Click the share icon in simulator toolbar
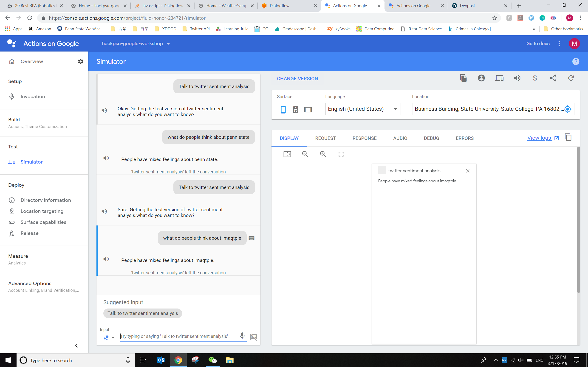 click(x=553, y=78)
